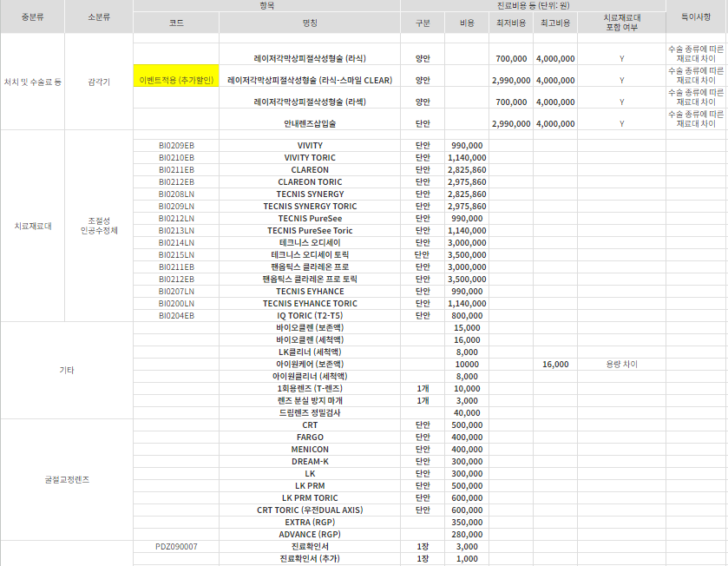Click the 처치 및 수술료 등 category cell
This screenshot has width=728, height=566.
[x=32, y=82]
